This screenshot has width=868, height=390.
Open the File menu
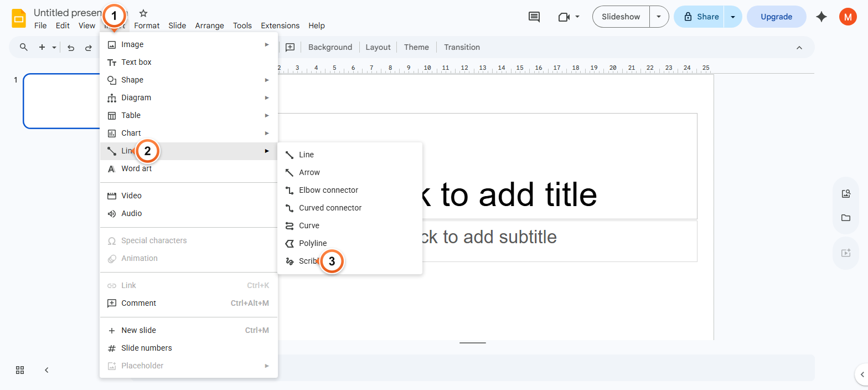tap(40, 25)
